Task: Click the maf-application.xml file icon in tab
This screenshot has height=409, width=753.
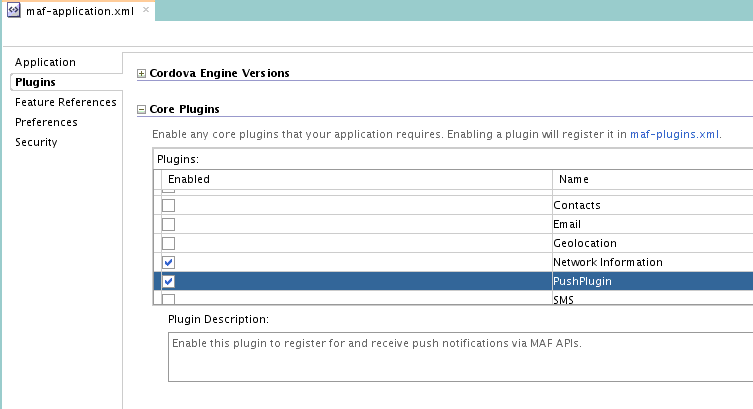Action: (x=13, y=10)
